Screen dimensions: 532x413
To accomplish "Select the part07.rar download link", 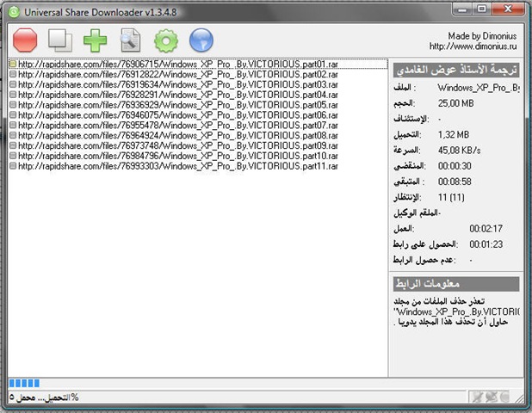I will point(178,125).
